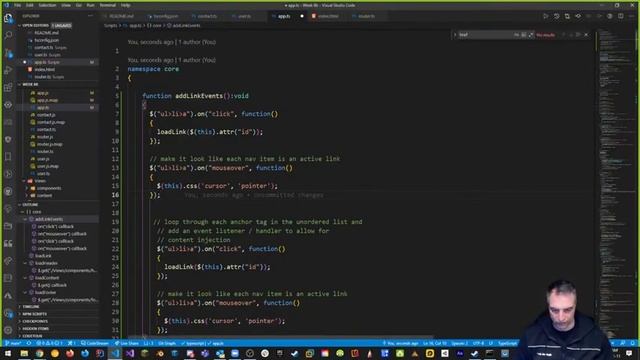
Task: Open the View menu
Action: click(66, 5)
